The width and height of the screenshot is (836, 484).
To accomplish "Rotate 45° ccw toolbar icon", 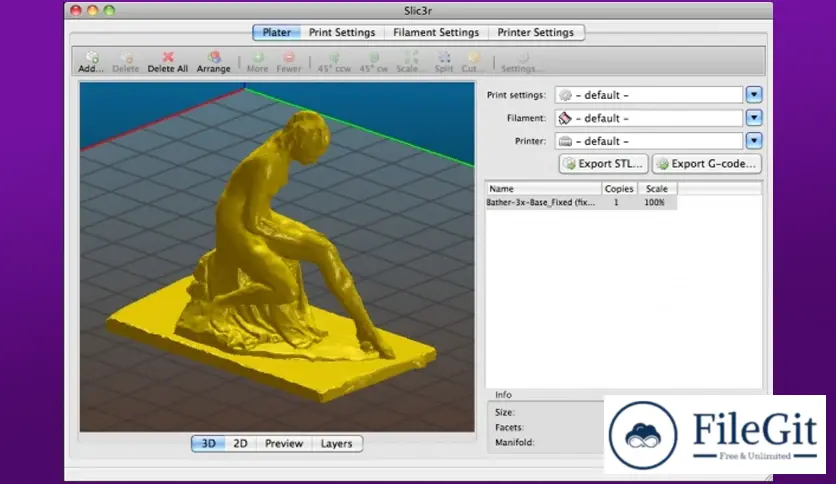I will coord(334,62).
